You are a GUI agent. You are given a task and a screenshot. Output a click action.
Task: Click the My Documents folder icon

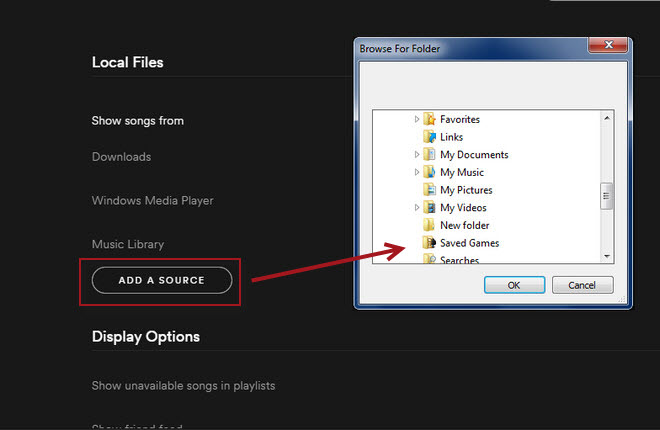[430, 155]
